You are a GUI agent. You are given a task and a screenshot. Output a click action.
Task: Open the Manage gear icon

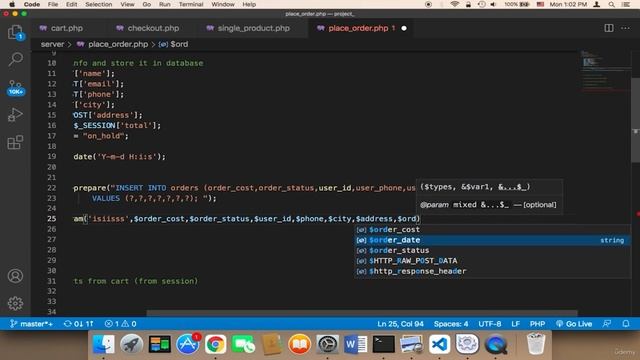[x=15, y=303]
